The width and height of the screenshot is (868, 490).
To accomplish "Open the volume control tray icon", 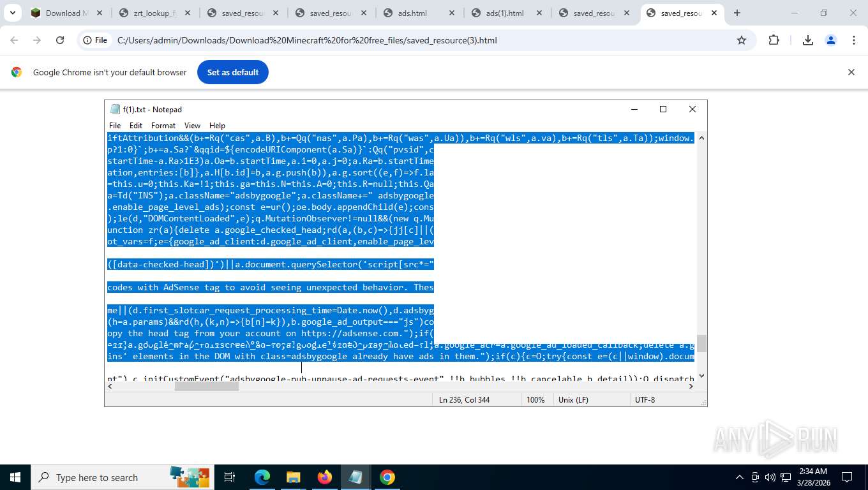I will pos(770,477).
